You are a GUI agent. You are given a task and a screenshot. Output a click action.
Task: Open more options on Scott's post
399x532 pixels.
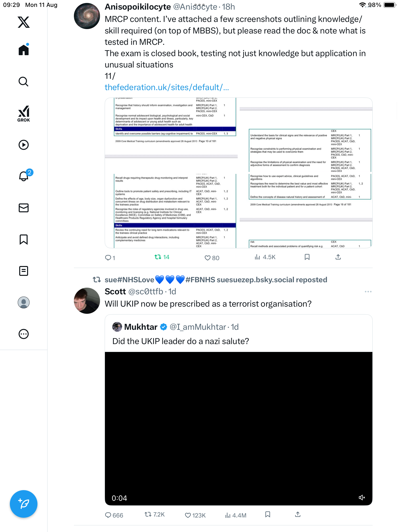click(x=368, y=292)
